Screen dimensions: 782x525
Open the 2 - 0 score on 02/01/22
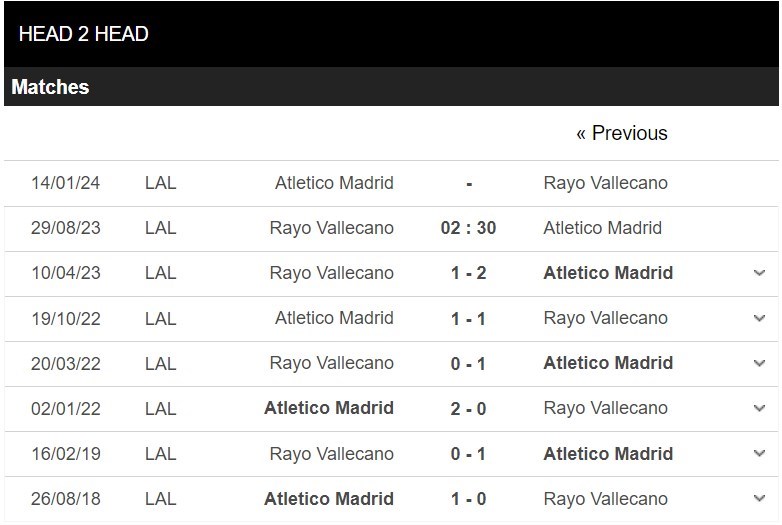[x=468, y=408]
